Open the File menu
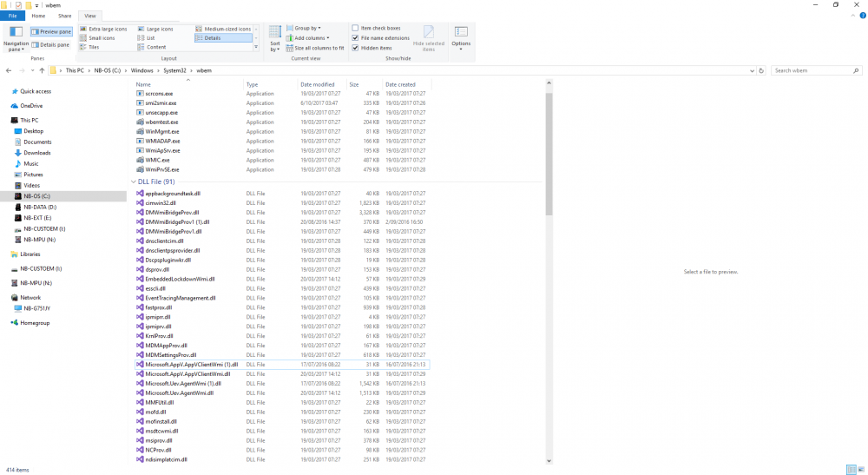Screen dimensions: 868x475 (12, 16)
